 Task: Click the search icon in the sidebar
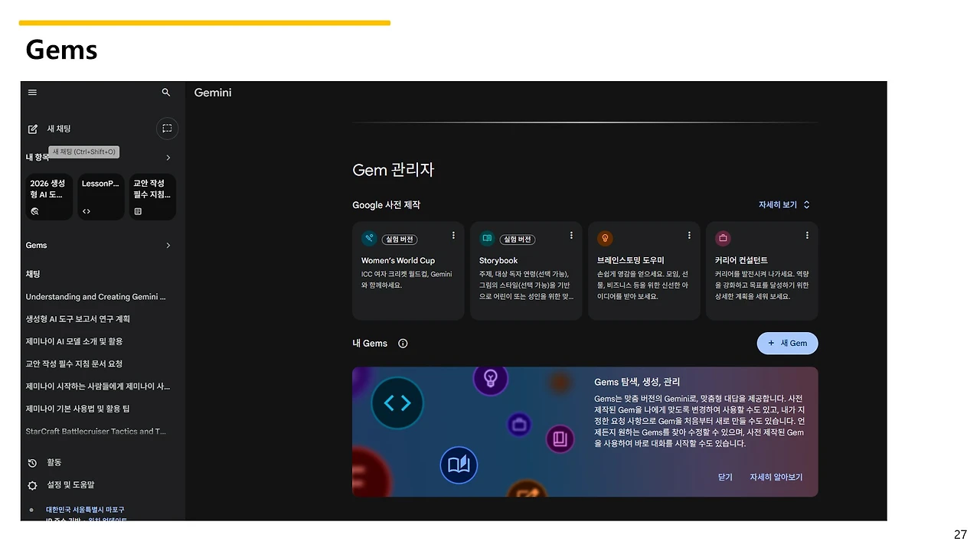pyautogui.click(x=166, y=92)
